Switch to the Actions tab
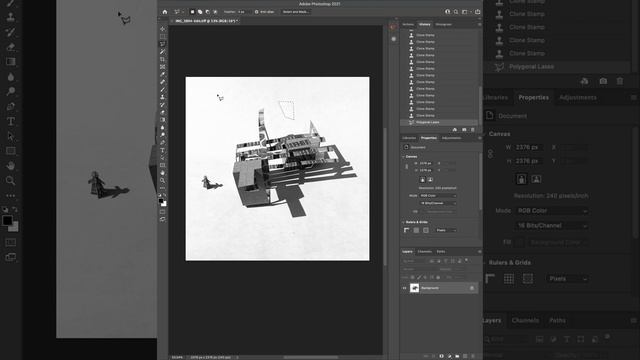Viewport: 640px width, 360px height. [408, 24]
